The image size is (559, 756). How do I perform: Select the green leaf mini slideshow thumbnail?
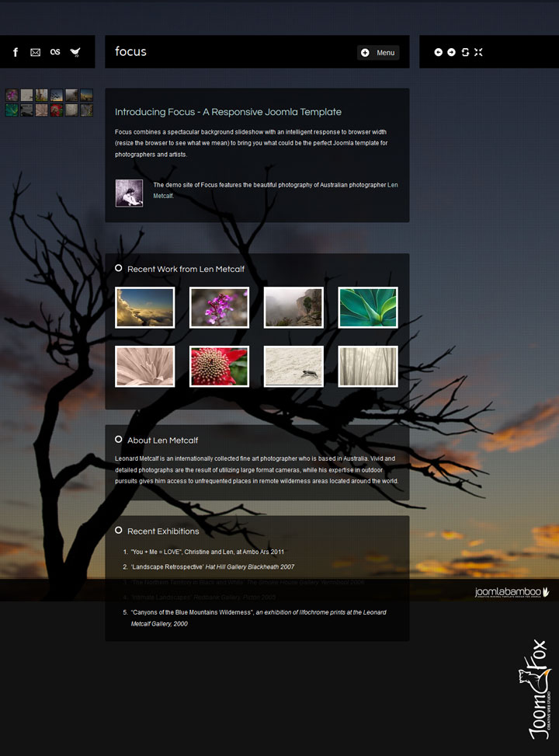[x=12, y=110]
